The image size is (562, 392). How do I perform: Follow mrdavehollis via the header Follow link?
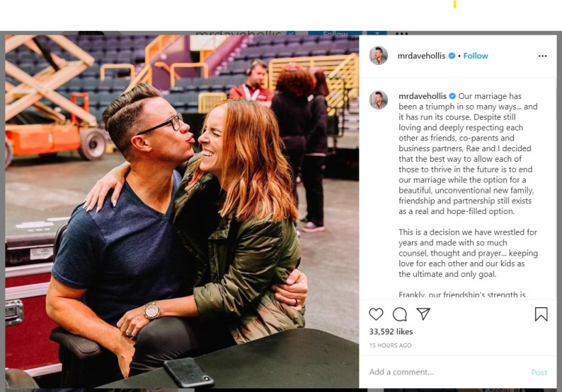476,56
